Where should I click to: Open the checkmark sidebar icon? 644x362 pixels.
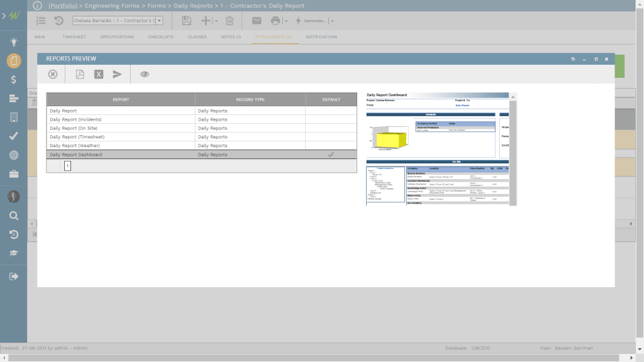coord(14,136)
